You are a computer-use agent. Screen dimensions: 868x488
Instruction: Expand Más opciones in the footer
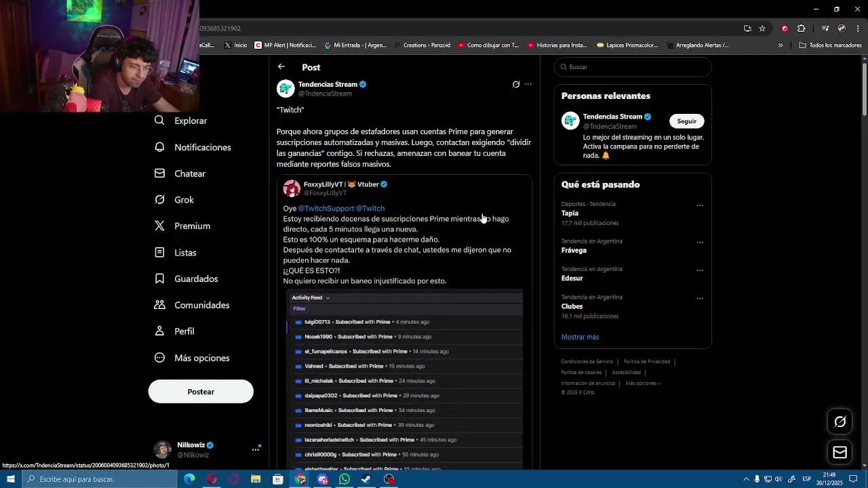tap(644, 384)
